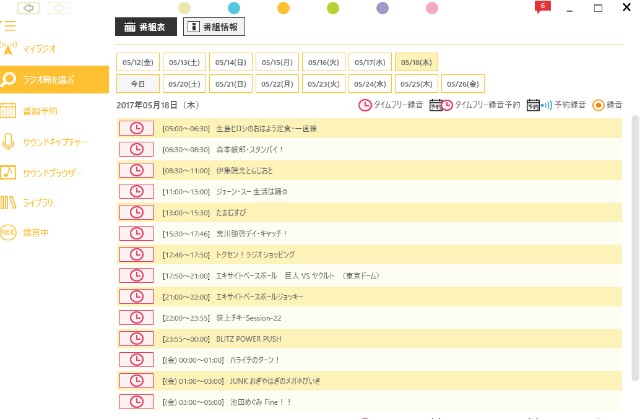This screenshot has height=419, width=640.
Task: Switch to the 番組表 tab
Action: [x=146, y=27]
